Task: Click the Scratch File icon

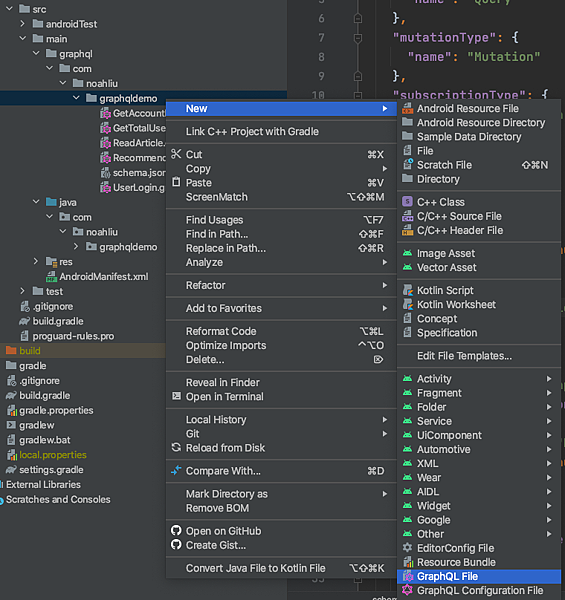Action: (408, 165)
